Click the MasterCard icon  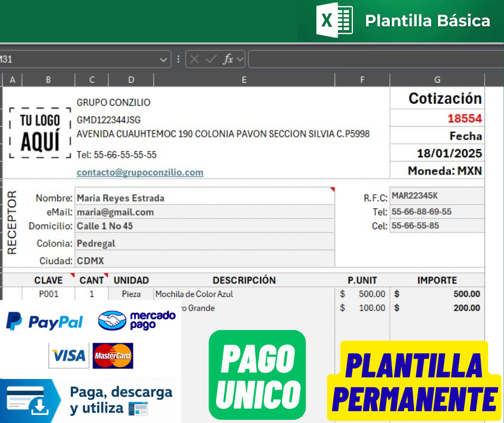tap(113, 355)
